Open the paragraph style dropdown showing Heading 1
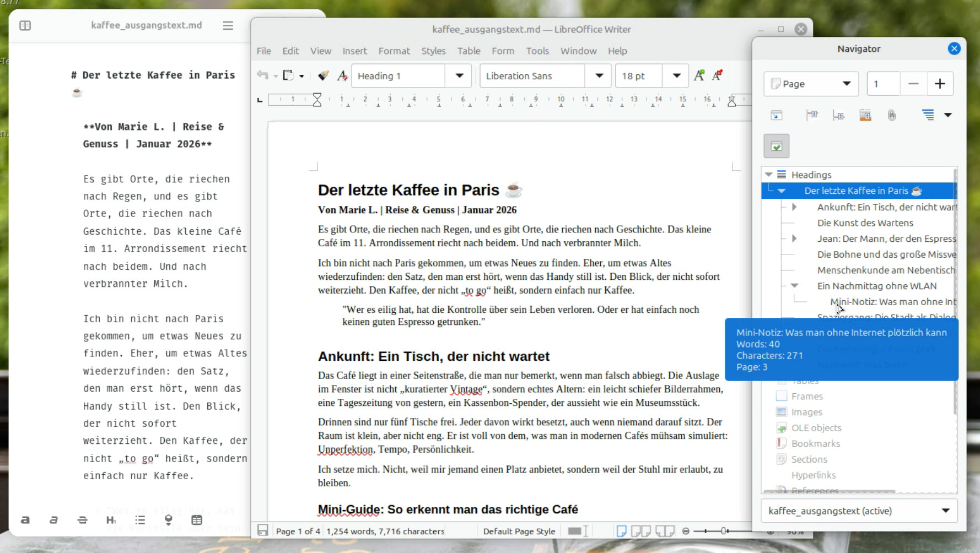The image size is (980, 553). [x=459, y=76]
